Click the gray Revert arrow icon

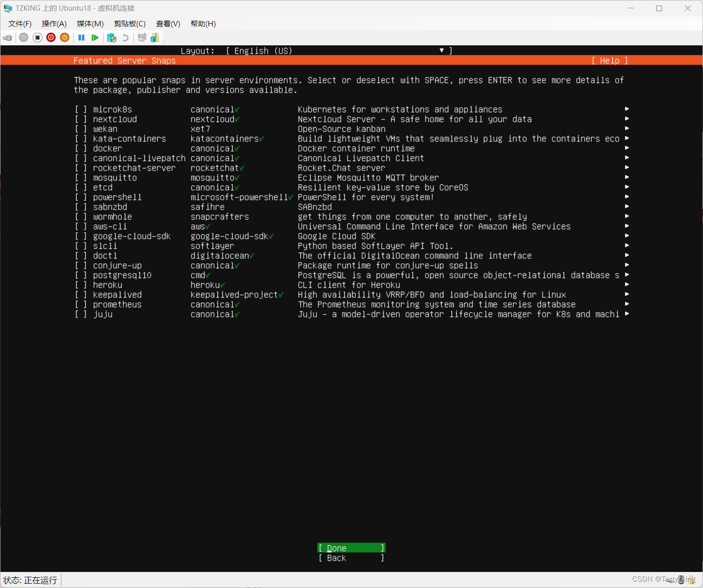125,38
